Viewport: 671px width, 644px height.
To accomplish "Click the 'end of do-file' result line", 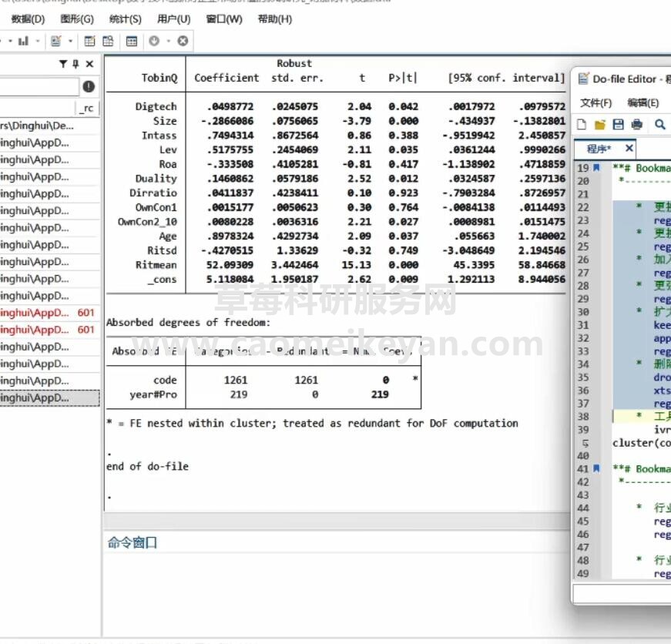I will [147, 466].
